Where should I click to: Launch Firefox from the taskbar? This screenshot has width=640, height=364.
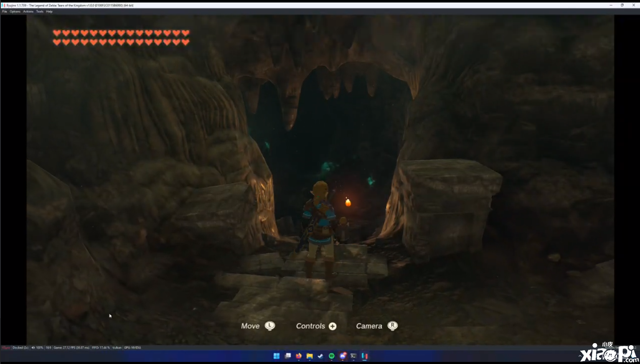(299, 356)
